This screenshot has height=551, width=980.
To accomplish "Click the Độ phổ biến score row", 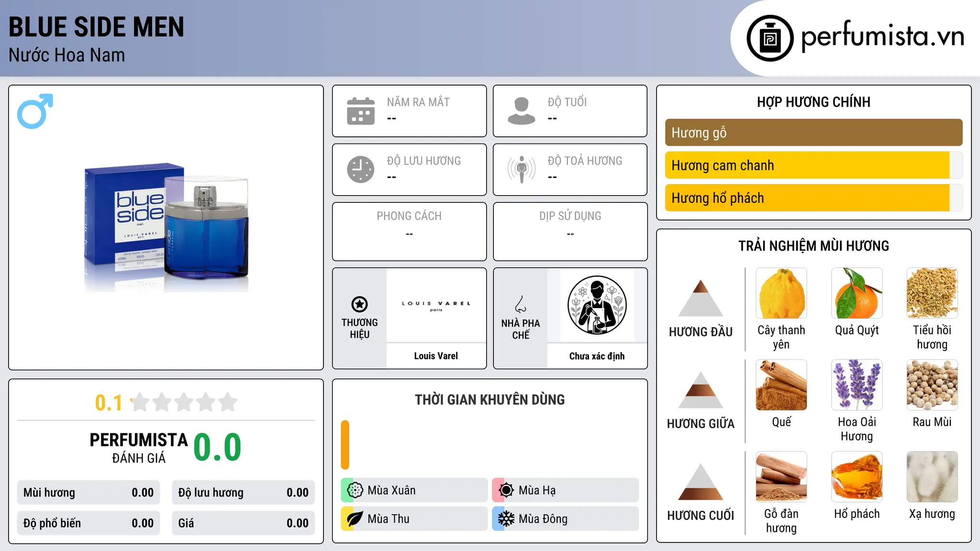I will (89, 523).
